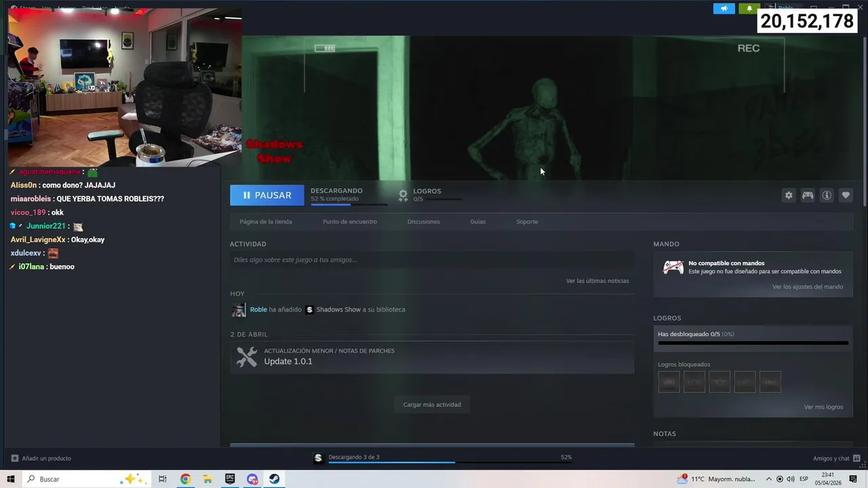The width and height of the screenshot is (868, 488).
Task: Select fifth locked achievement icon
Action: (770, 382)
